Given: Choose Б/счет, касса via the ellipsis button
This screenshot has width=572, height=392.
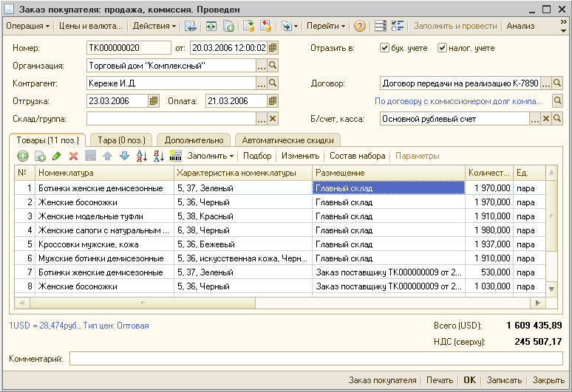Looking at the screenshot, I should (x=535, y=119).
